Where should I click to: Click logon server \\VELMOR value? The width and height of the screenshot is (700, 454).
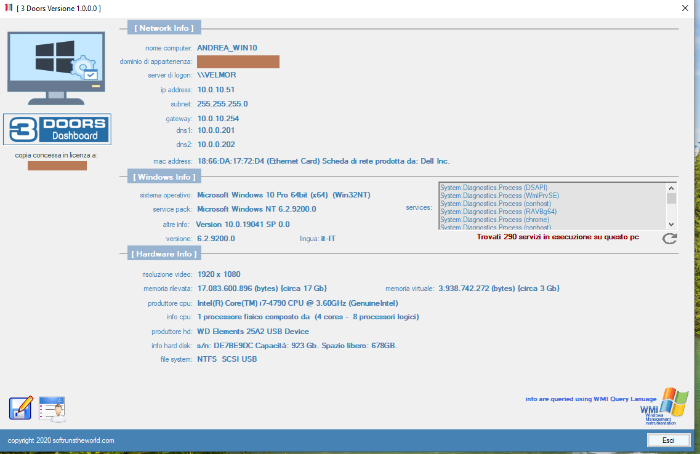click(x=217, y=75)
